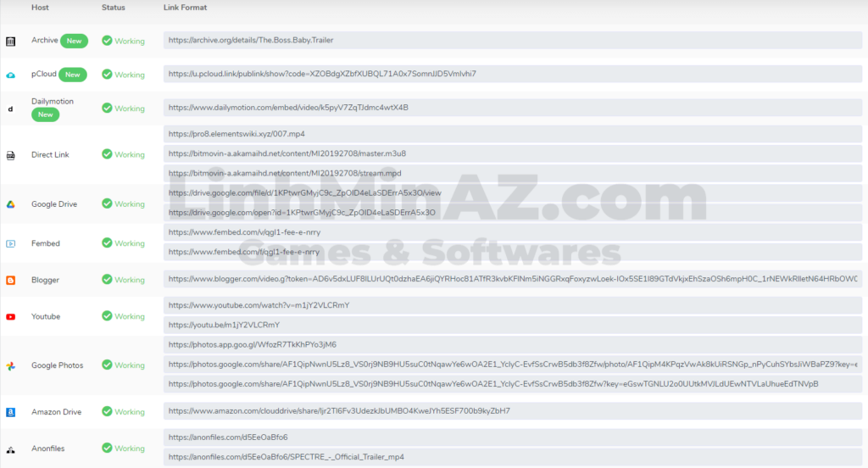Click the Amazon Drive icon

(x=10, y=412)
